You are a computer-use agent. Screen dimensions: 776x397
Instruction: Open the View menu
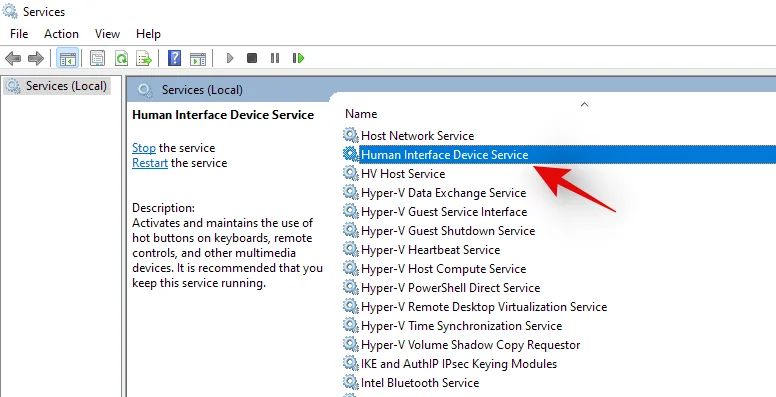click(107, 34)
